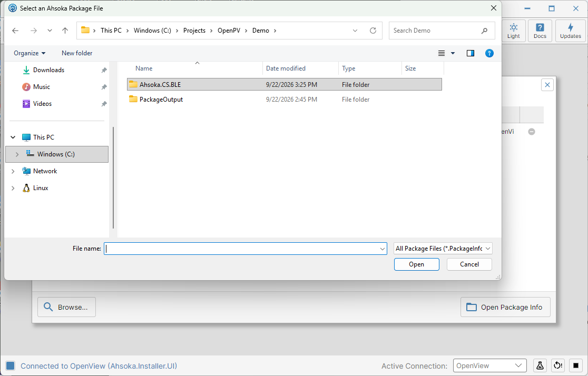
Task: Sort files by Type column
Action: pos(348,68)
